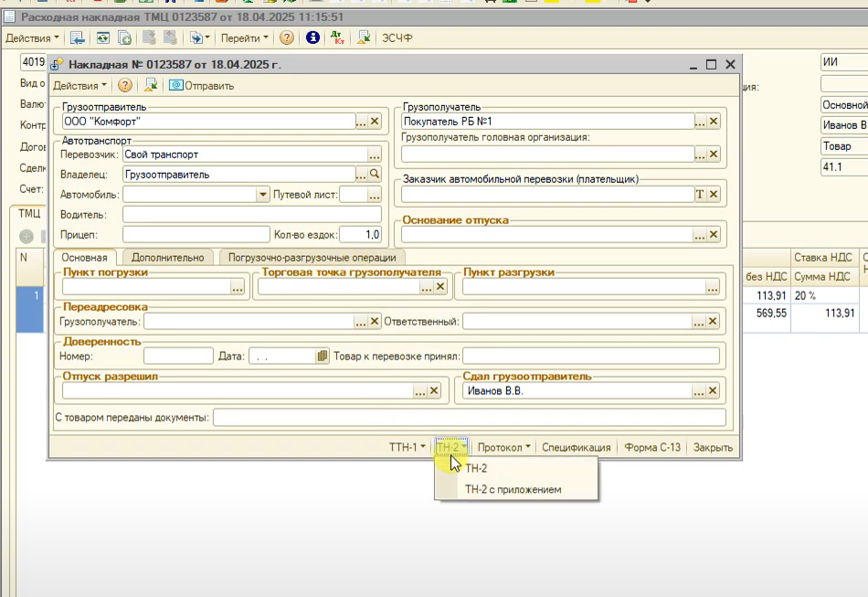
Task: Open the Погрузочно-разгрузочные операции tab
Action: click(312, 258)
